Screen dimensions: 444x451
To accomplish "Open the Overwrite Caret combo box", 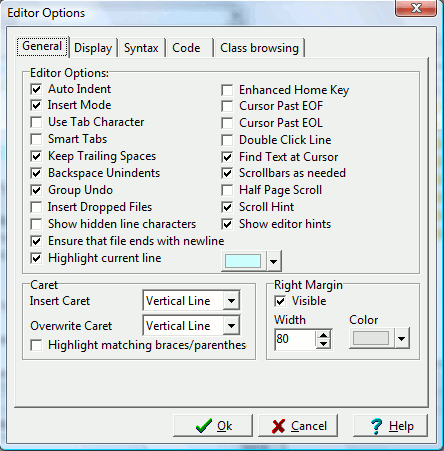I will pos(231,326).
